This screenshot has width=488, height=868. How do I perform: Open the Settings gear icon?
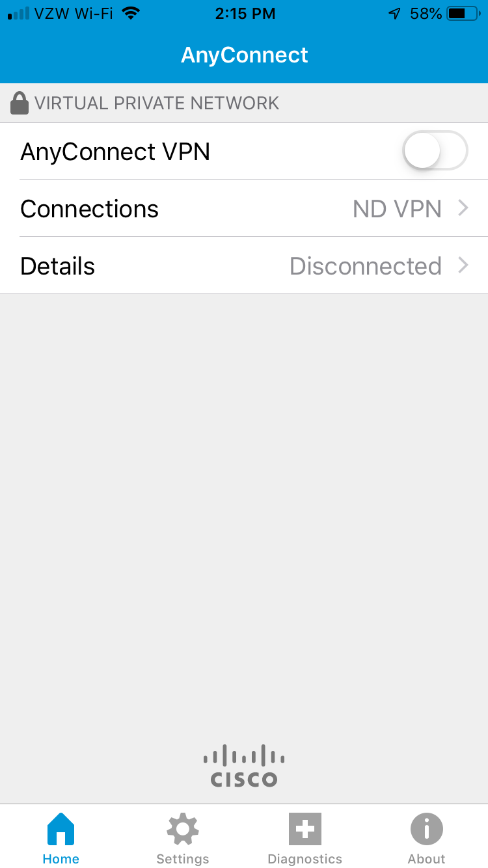(183, 830)
